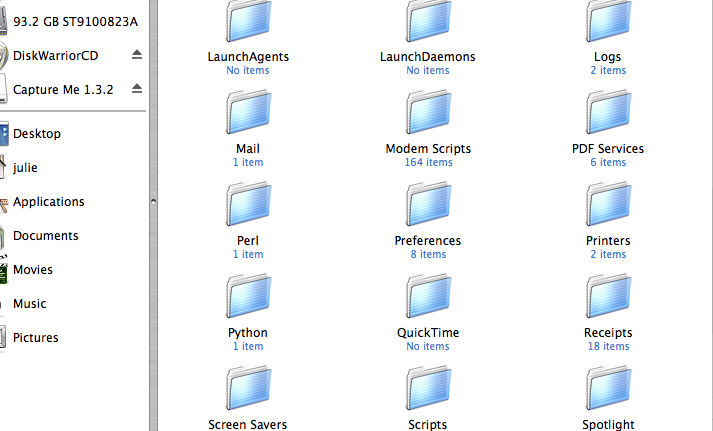Click the Receipts folder name label
The height and width of the screenshot is (431, 713).
tap(608, 333)
